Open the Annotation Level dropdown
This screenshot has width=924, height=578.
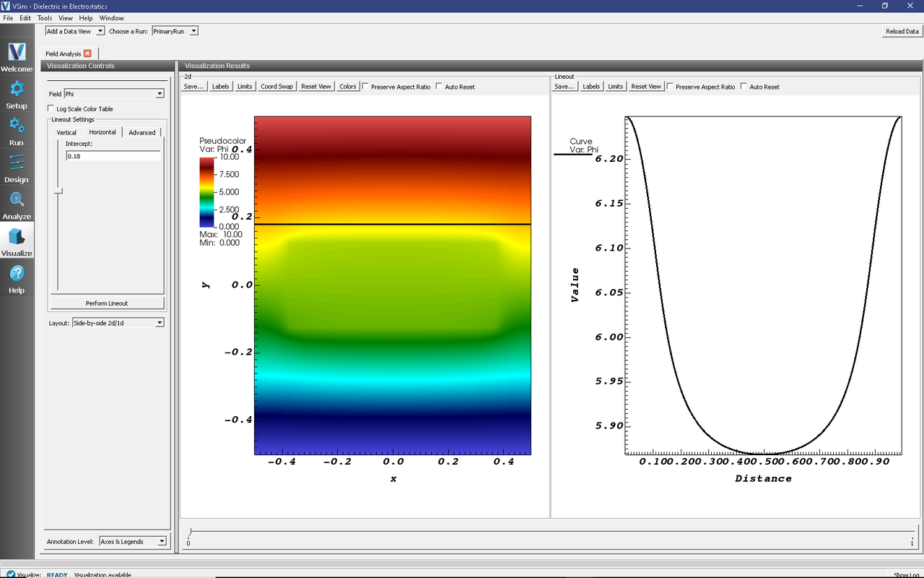pyautogui.click(x=133, y=541)
